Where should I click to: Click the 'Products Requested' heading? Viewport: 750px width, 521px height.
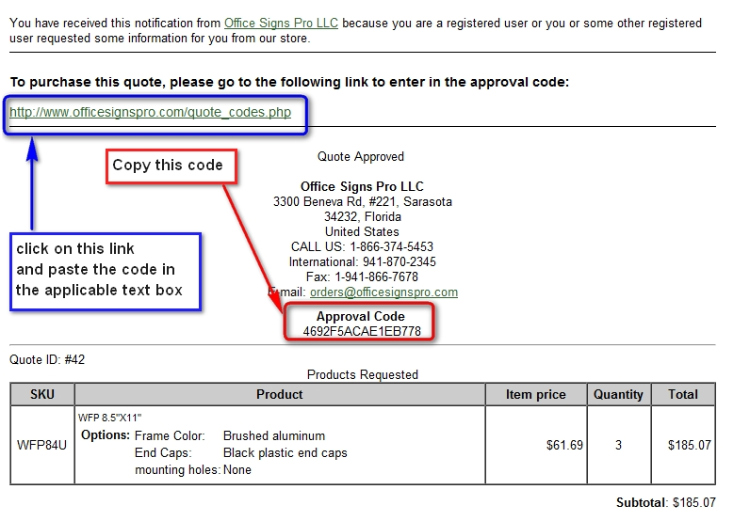363,375
